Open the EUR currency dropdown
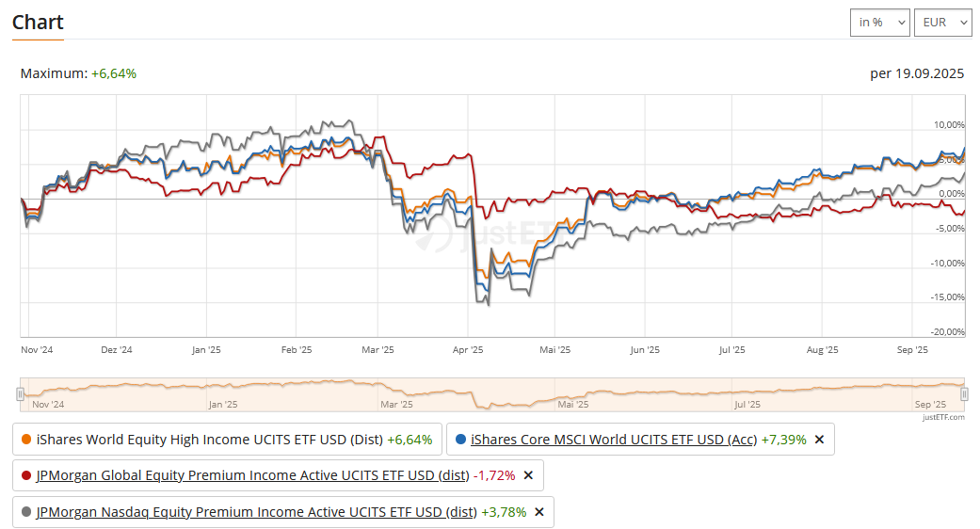980x529 pixels. 942,22
